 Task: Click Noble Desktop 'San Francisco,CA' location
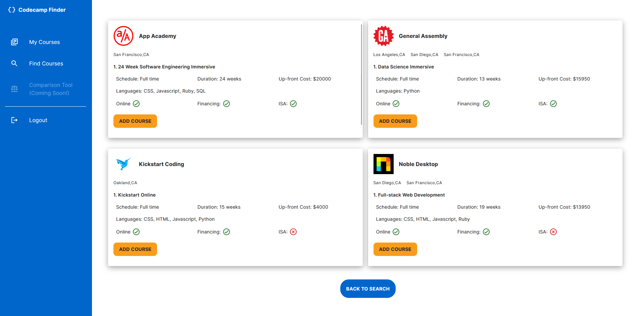pos(424,183)
